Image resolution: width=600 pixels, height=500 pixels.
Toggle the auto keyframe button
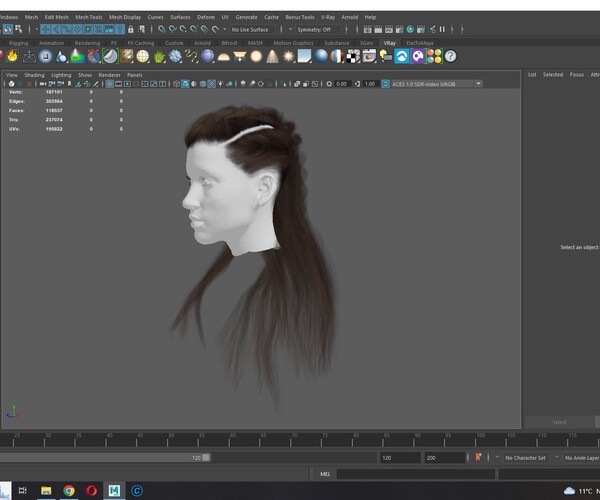pos(478,458)
